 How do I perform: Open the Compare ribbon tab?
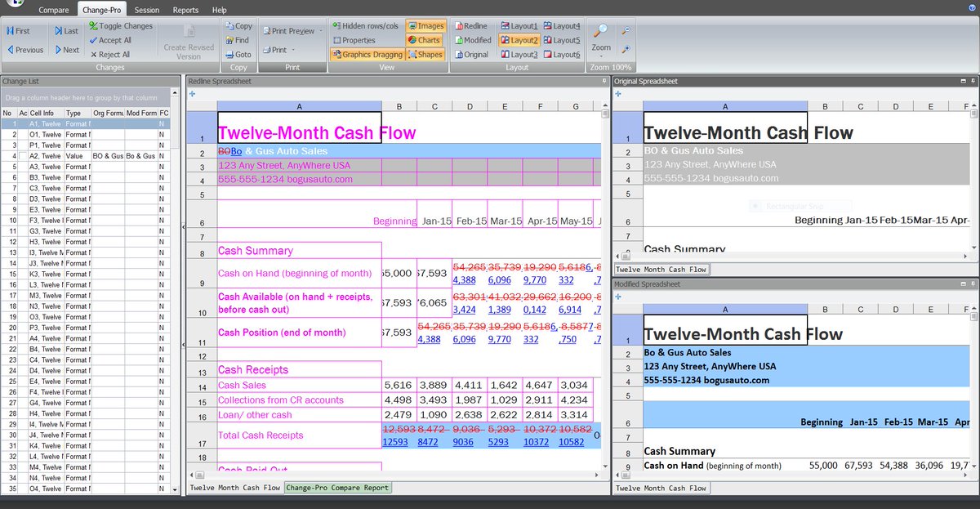(54, 10)
